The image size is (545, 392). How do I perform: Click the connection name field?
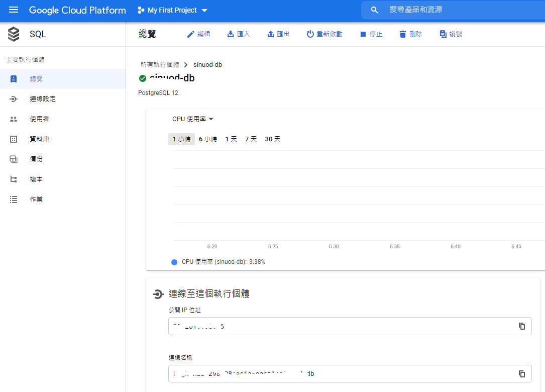(x=350, y=374)
